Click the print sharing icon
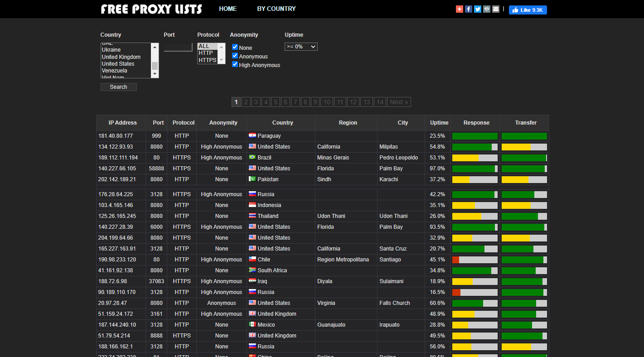The width and height of the screenshot is (644, 357). (486, 9)
